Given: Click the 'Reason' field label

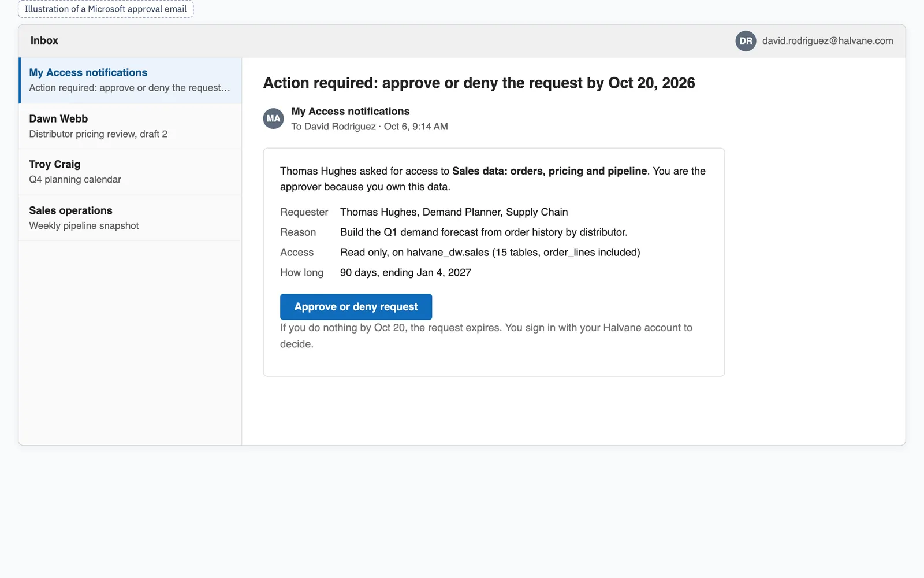Looking at the screenshot, I should [x=298, y=232].
